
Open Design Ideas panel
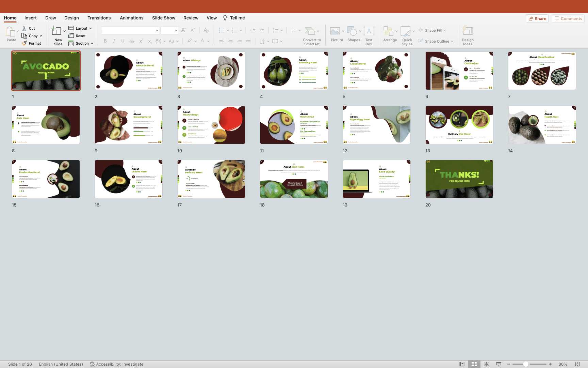click(x=468, y=31)
